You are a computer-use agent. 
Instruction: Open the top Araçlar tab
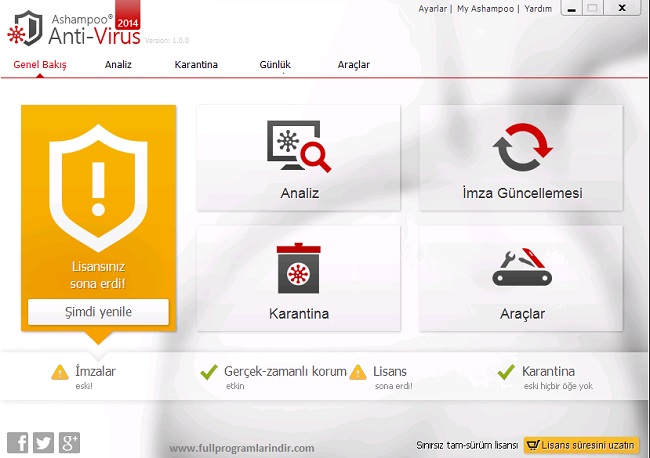coord(354,65)
